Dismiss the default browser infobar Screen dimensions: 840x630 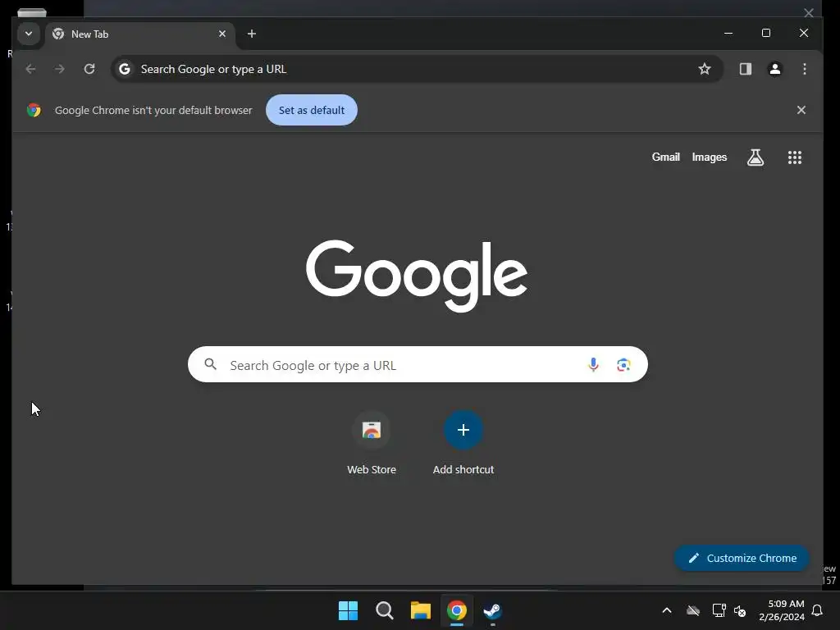coord(801,110)
